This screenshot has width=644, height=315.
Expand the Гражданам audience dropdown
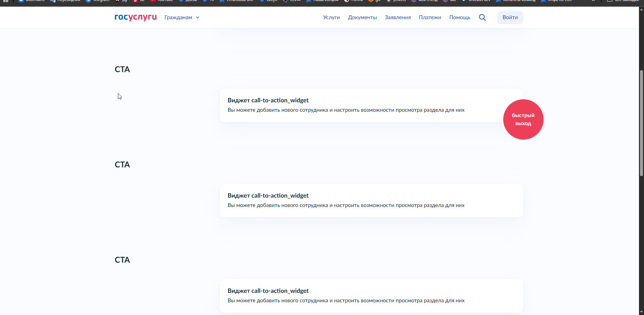[x=182, y=17]
